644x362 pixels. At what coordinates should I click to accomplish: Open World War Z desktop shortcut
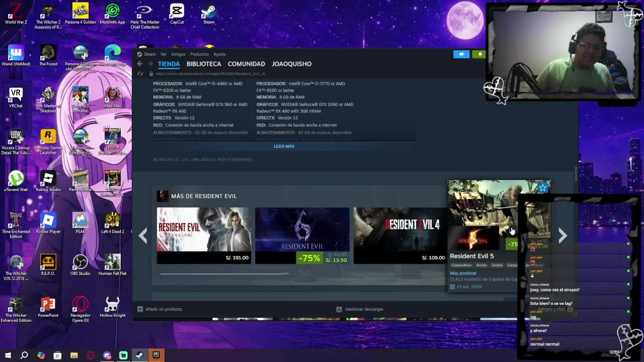tap(16, 14)
